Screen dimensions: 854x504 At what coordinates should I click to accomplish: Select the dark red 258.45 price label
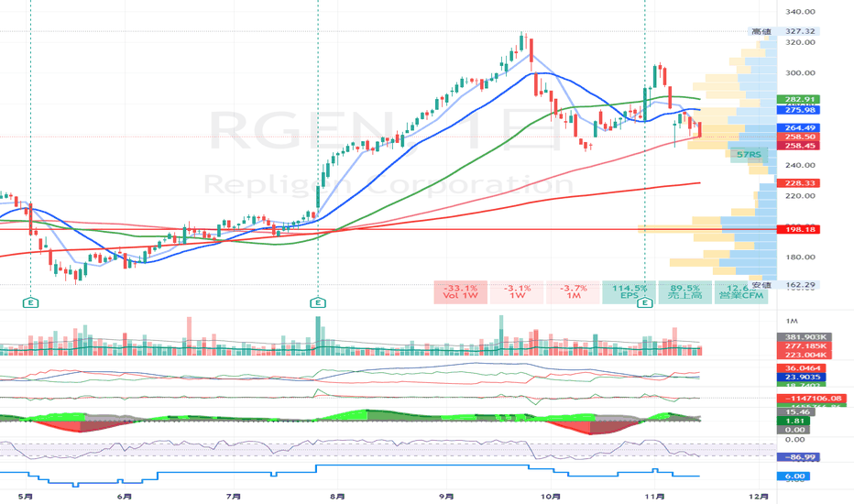point(799,146)
